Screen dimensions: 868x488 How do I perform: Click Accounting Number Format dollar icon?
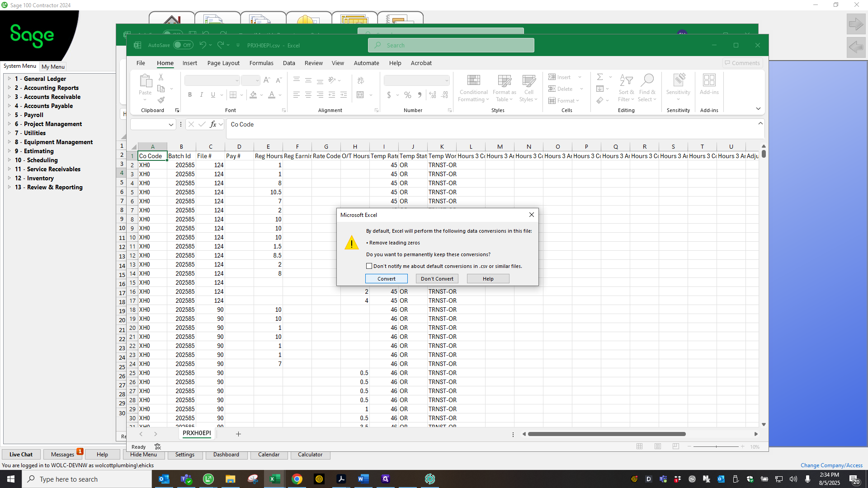389,95
